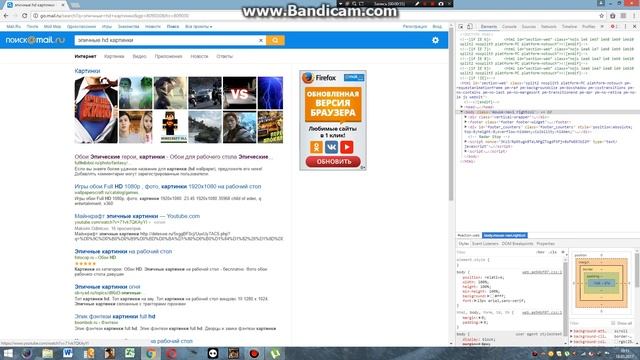
Task: Open uTorrent from the taskbar
Action: (275, 353)
